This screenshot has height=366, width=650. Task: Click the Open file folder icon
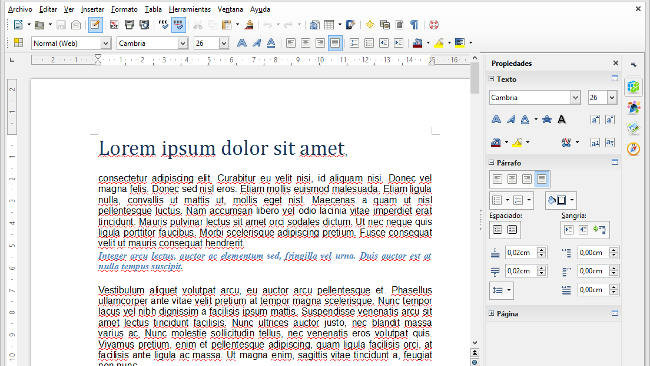click(x=39, y=25)
